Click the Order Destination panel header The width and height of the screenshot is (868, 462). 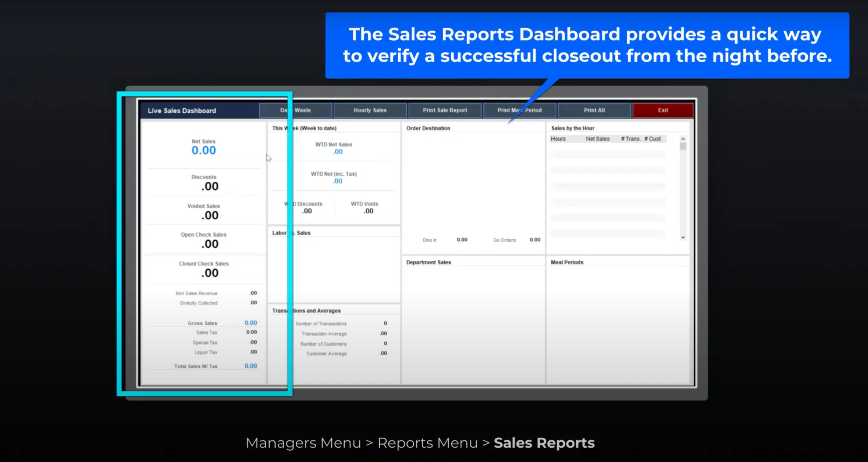click(428, 128)
